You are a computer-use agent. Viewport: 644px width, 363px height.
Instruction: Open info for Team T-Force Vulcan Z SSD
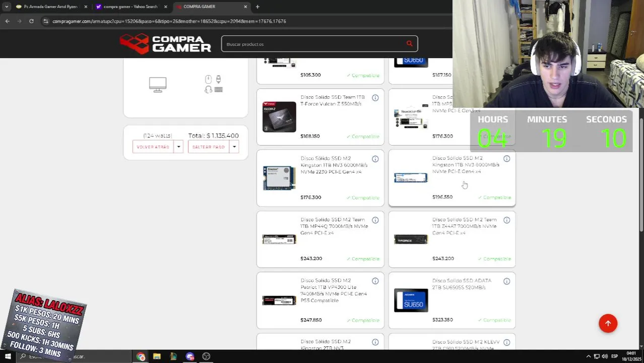click(x=375, y=98)
